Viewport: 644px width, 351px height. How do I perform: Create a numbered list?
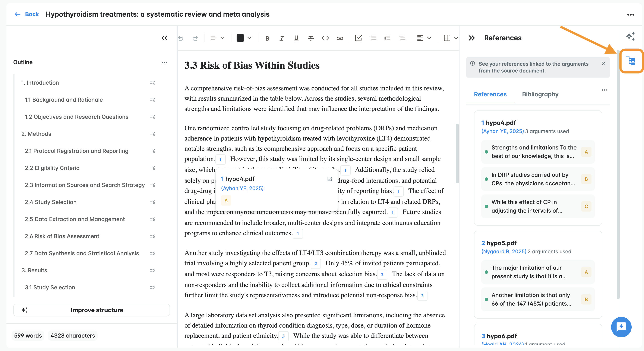(387, 38)
